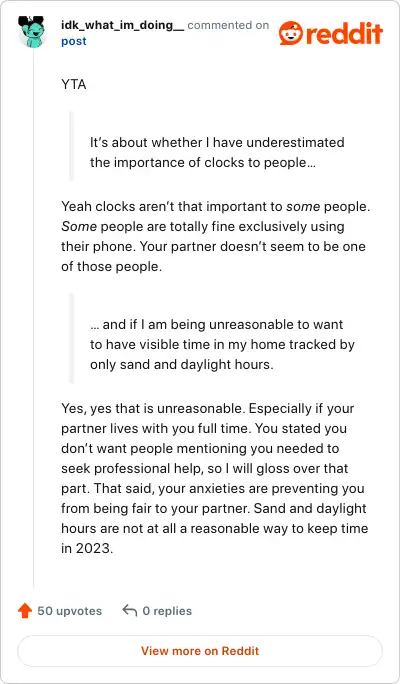The width and height of the screenshot is (400, 684).
Task: Click the orange Reddit Snoo logo icon
Action: click(290, 33)
